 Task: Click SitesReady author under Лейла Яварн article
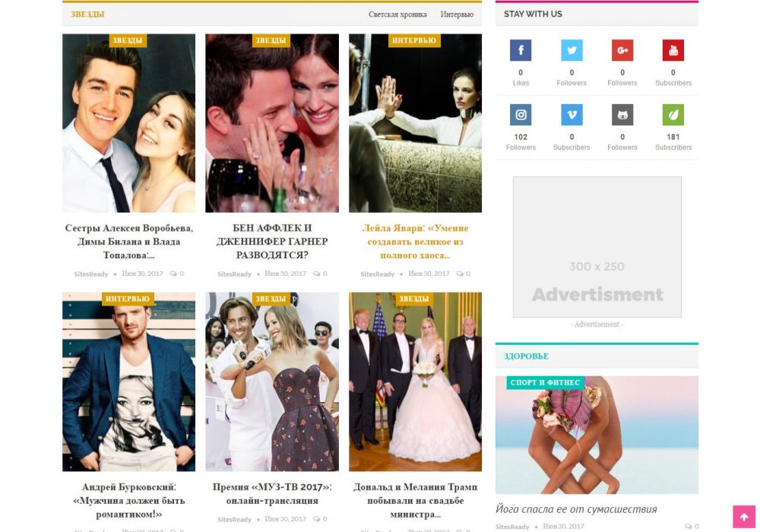pos(378,274)
